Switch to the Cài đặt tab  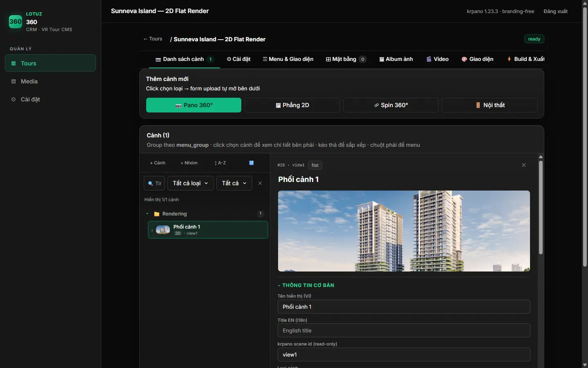click(238, 59)
